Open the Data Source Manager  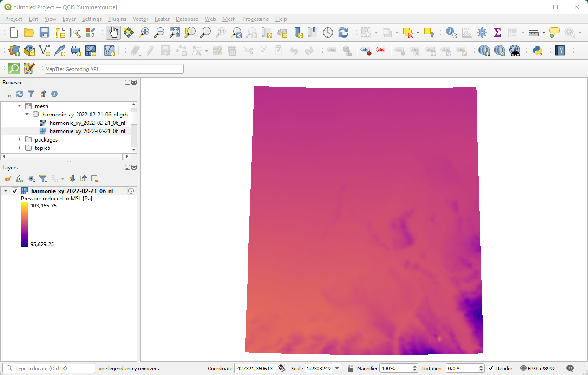pos(13,50)
